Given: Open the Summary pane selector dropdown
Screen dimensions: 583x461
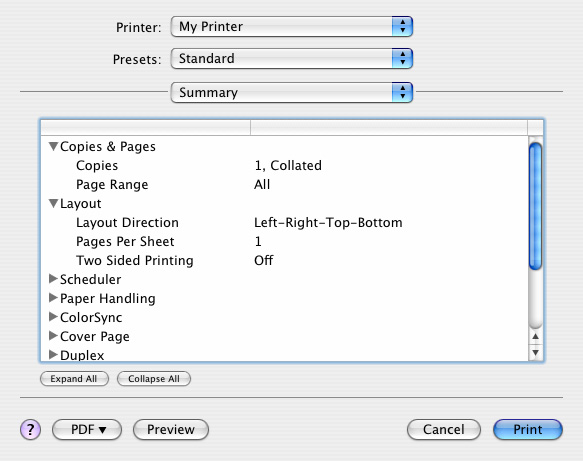Looking at the screenshot, I should pyautogui.click(x=292, y=92).
